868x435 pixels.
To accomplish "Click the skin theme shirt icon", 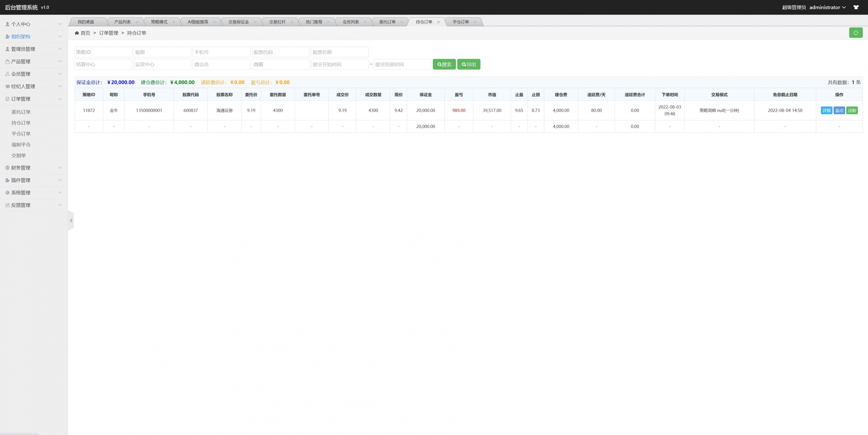I will point(856,7).
